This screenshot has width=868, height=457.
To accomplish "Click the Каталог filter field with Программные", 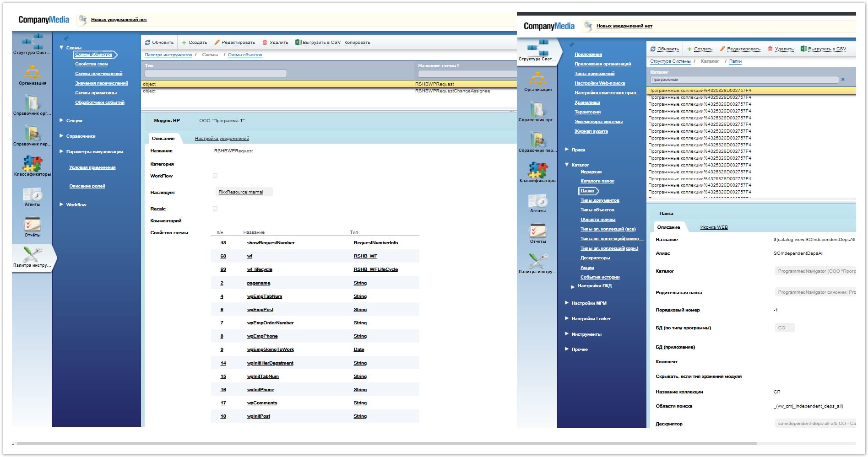I will (744, 80).
